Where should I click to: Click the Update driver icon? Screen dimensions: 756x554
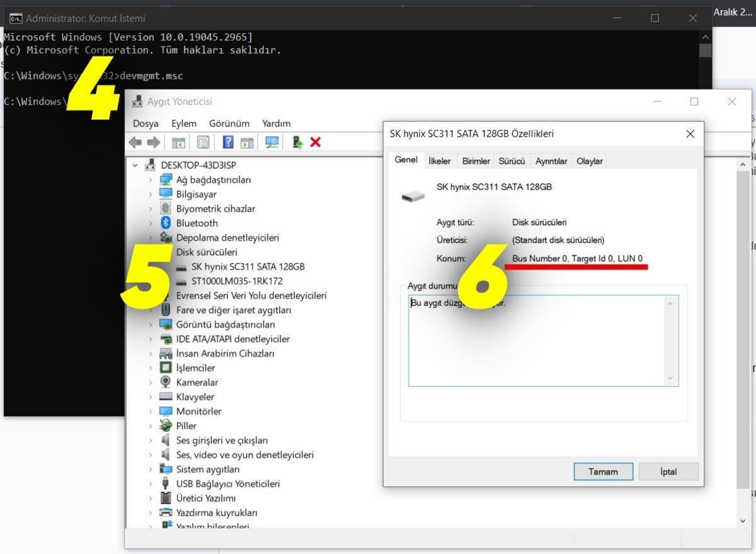(296, 142)
